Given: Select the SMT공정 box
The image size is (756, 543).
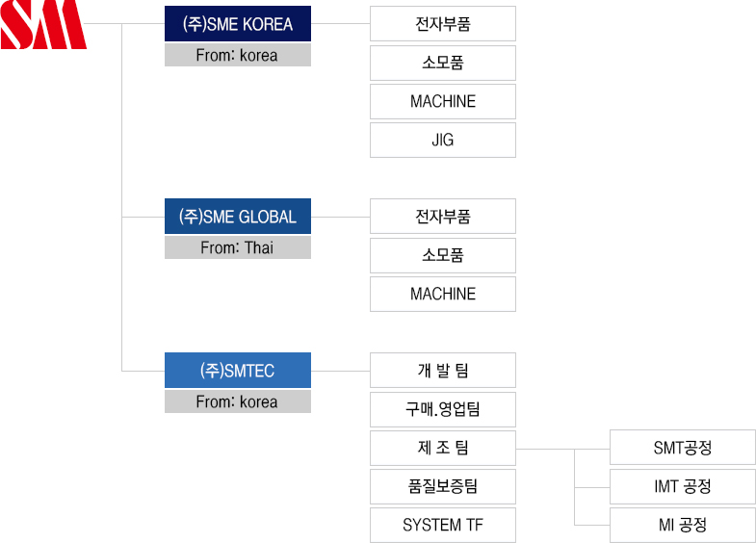Looking at the screenshot, I should (x=683, y=448).
